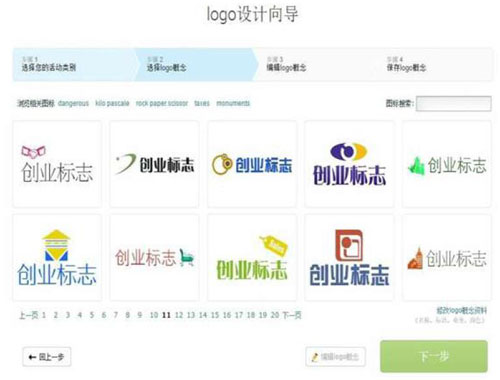The image size is (500, 380).
Task: Click the edit logo concept pencil button
Action: tap(335, 357)
